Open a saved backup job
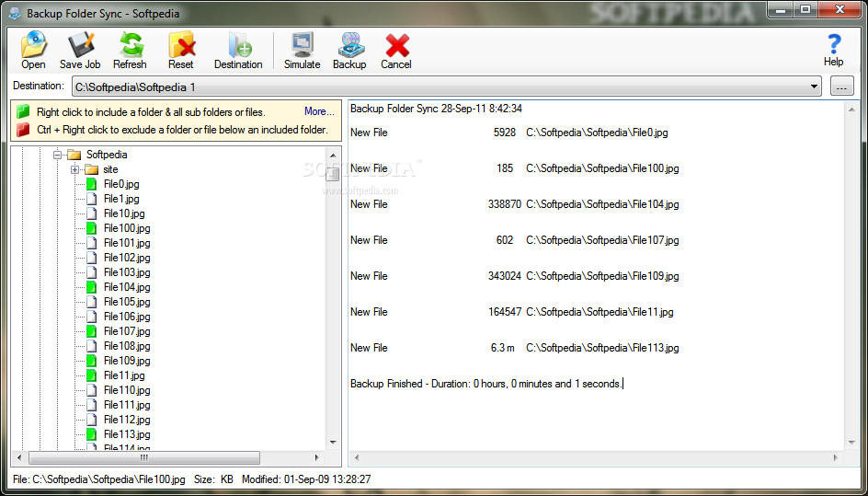Viewport: 868px width, 496px height. 33,51
